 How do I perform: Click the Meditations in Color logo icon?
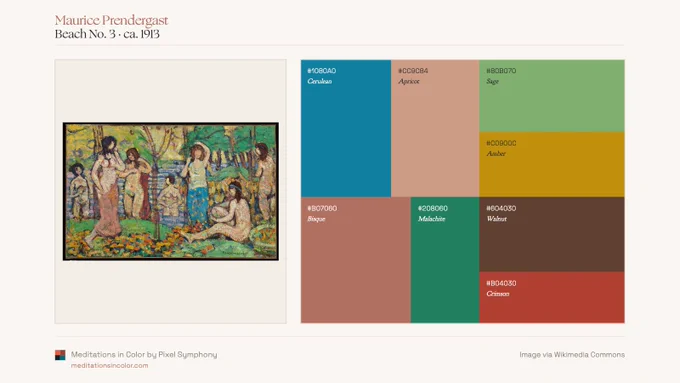point(60,355)
